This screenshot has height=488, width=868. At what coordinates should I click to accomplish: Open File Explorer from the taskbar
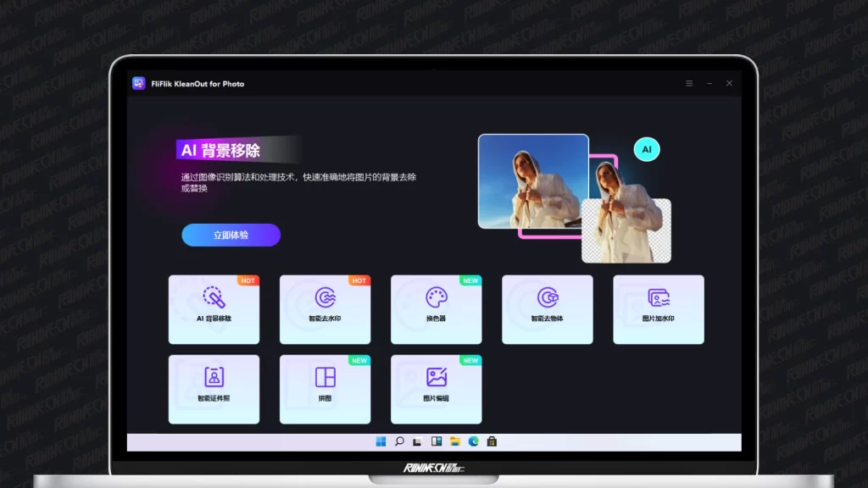[455, 441]
